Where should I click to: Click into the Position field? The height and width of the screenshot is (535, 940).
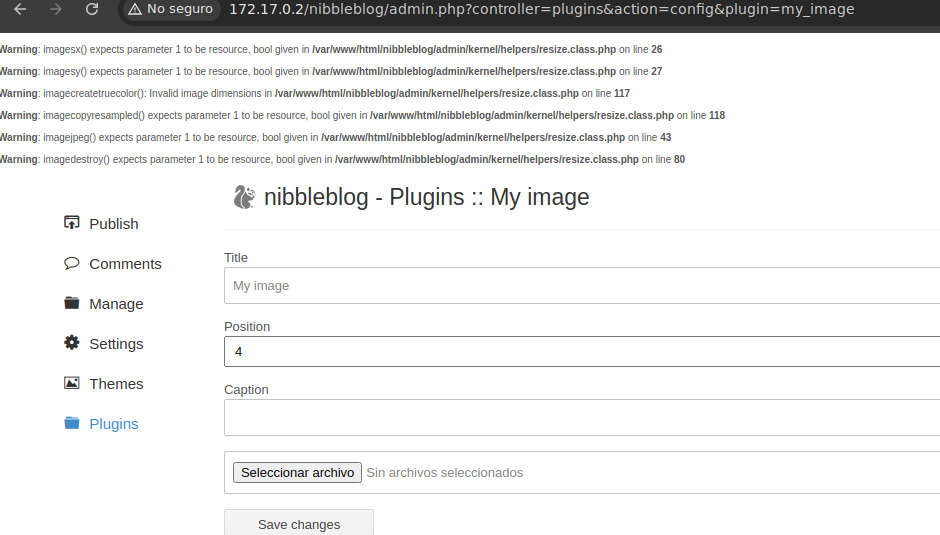click(x=580, y=352)
